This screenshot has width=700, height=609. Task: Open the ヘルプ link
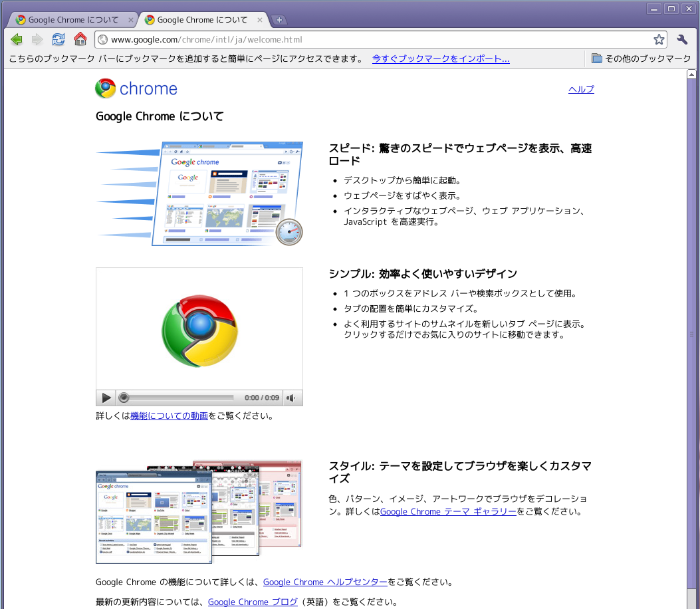(x=581, y=89)
